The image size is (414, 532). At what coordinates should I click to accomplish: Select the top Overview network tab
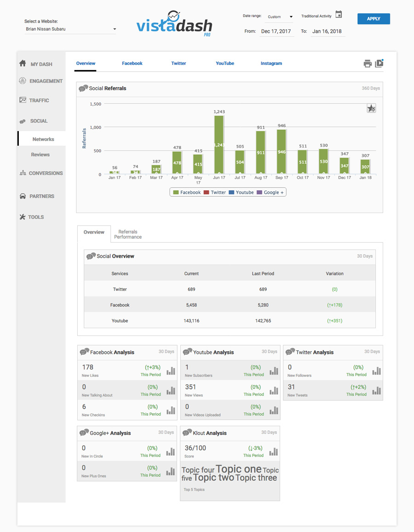pyautogui.click(x=86, y=64)
